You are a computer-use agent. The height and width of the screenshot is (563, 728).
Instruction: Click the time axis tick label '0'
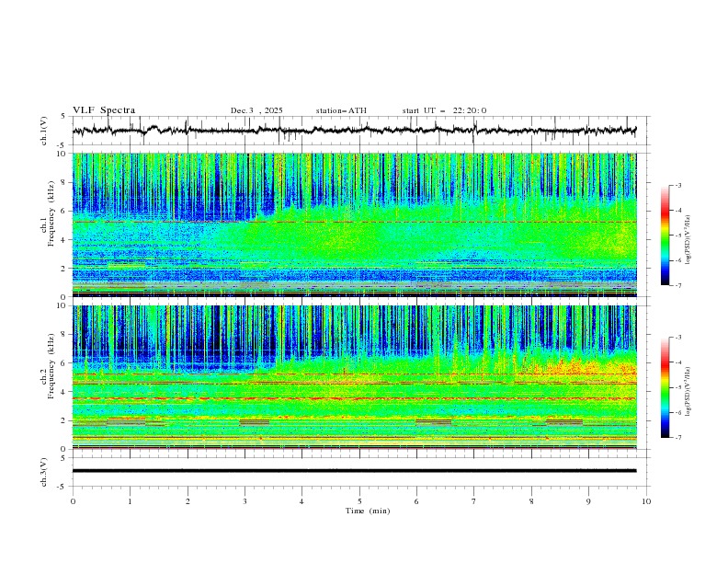pyautogui.click(x=73, y=501)
